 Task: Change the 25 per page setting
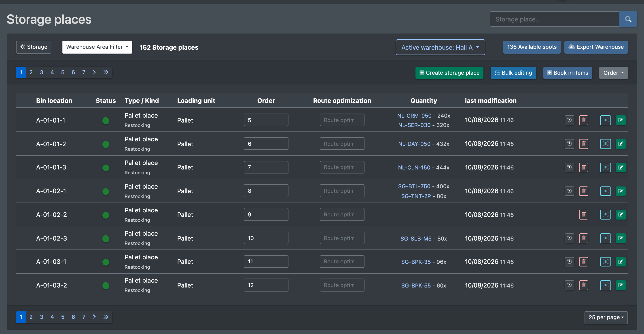[x=606, y=317]
